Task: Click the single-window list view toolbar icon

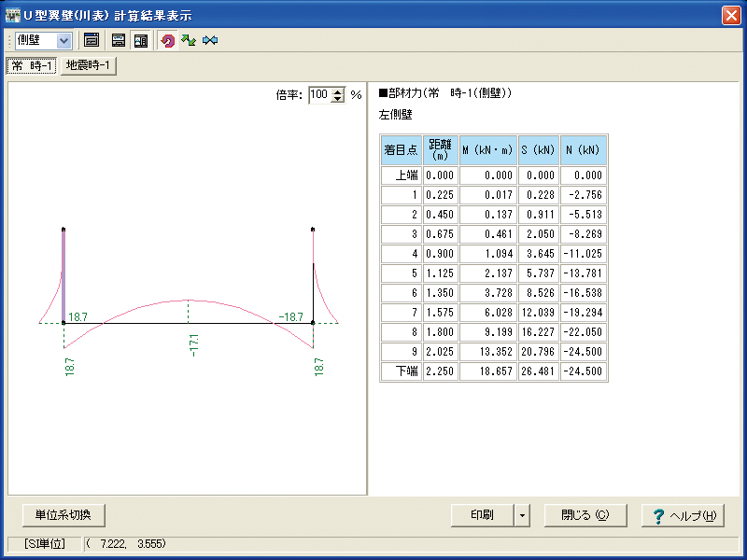Action: pos(92,40)
